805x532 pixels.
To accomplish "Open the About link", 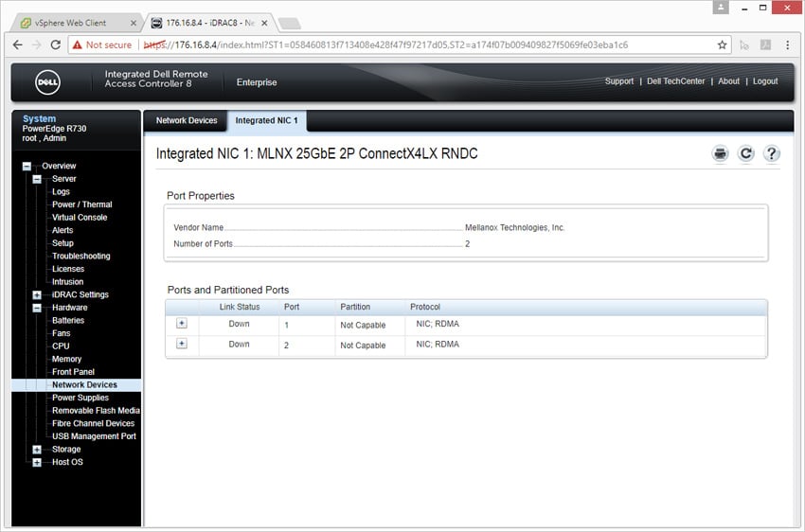I will (x=728, y=81).
